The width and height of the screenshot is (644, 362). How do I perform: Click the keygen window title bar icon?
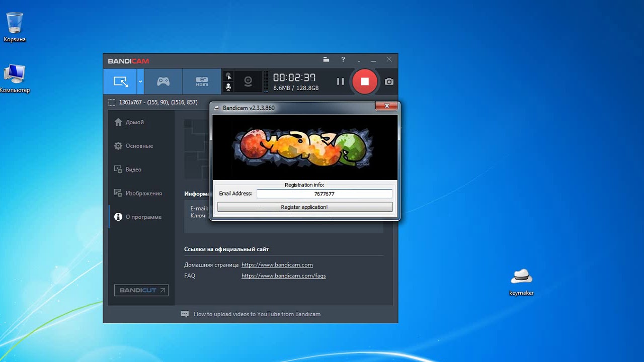pos(217,108)
